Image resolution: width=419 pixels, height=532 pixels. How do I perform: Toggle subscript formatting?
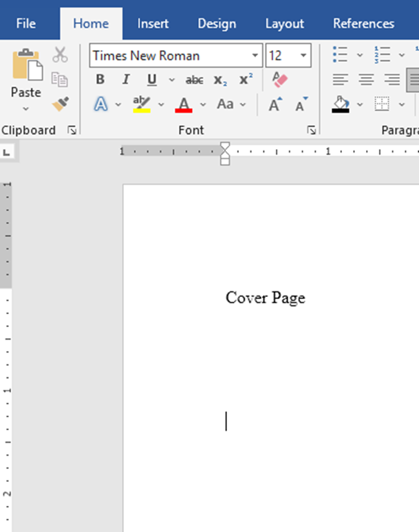(x=220, y=80)
